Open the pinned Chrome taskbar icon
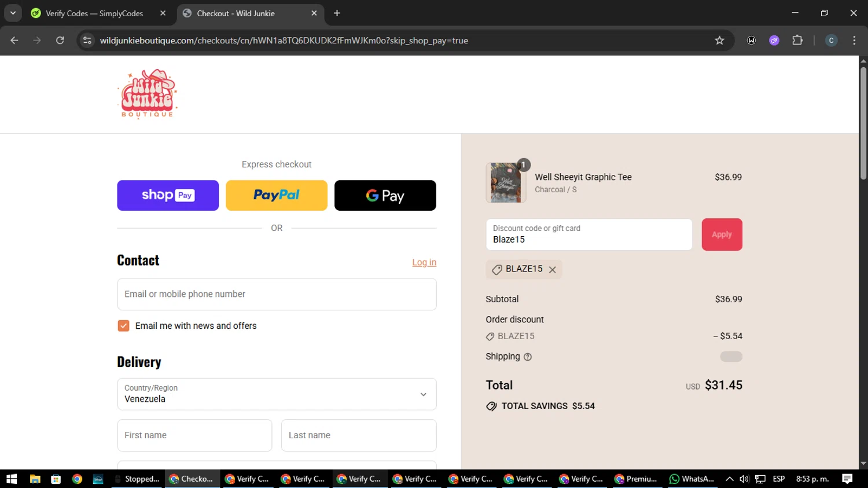868x488 pixels. tap(77, 479)
